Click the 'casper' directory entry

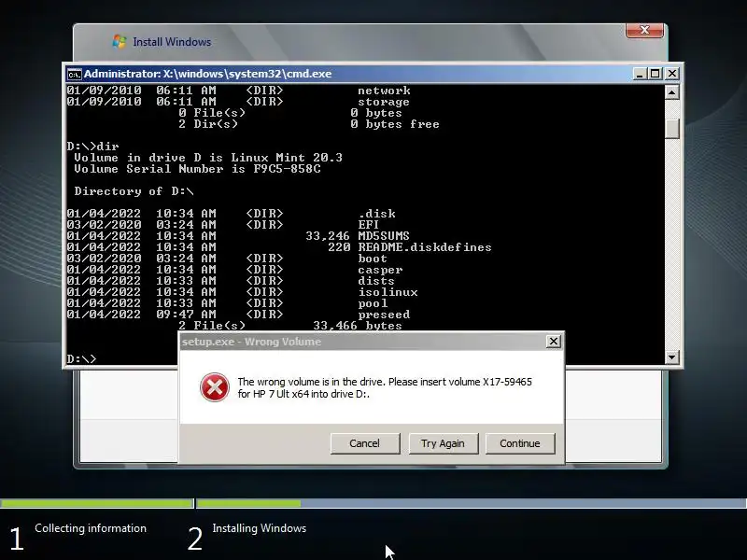[x=380, y=270]
